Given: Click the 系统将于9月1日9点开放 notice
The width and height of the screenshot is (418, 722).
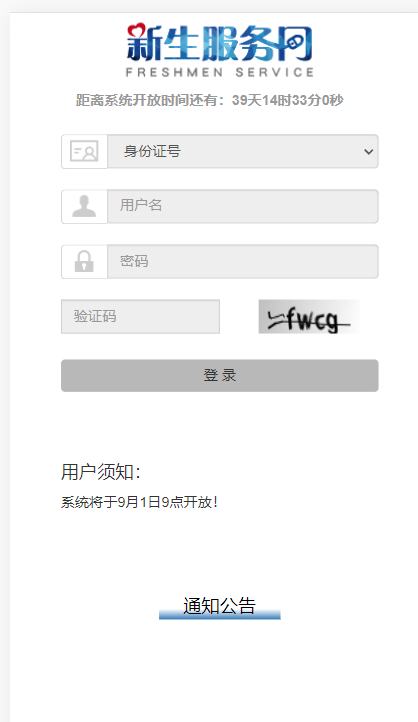Looking at the screenshot, I should (139, 502).
